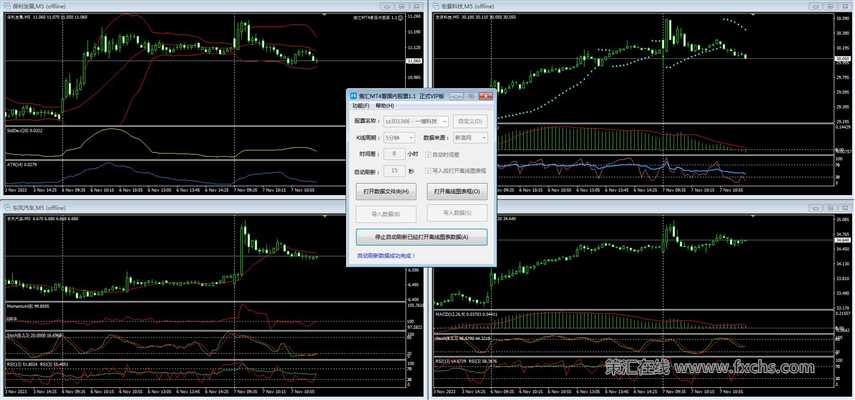The width and height of the screenshot is (855, 400).
Task: Click the 自动刷新数据成功完成 status link
Action: click(386, 255)
